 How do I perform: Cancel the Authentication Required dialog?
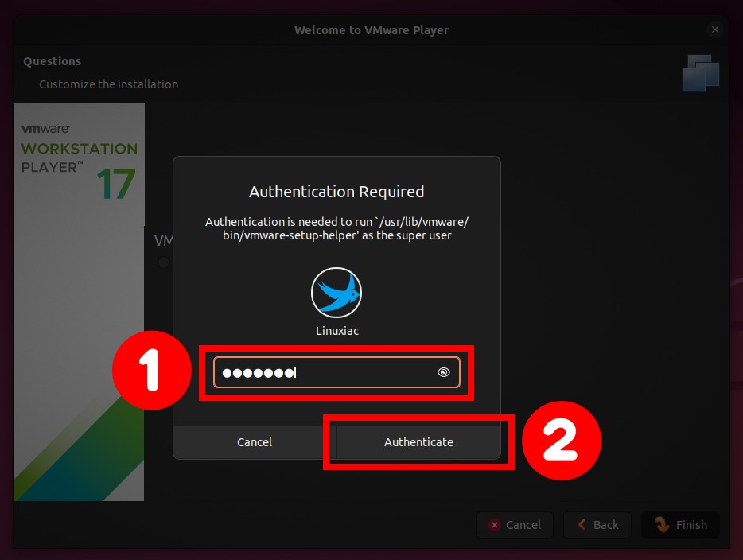[255, 442]
